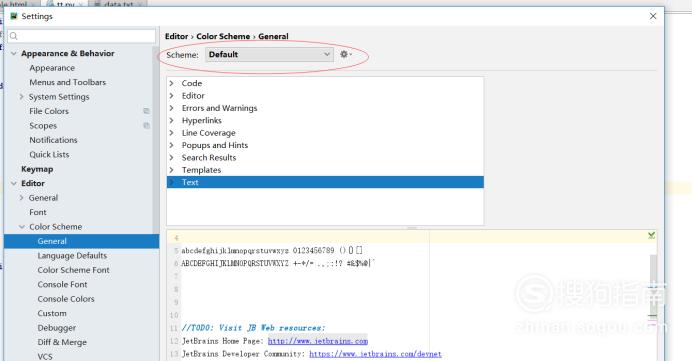Expand the System Settings node

(21, 97)
